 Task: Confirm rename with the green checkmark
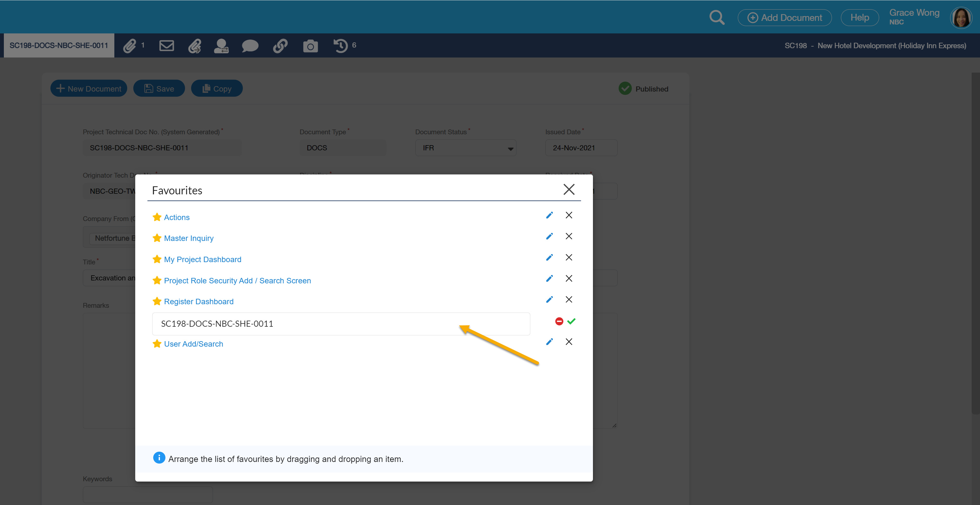click(571, 322)
